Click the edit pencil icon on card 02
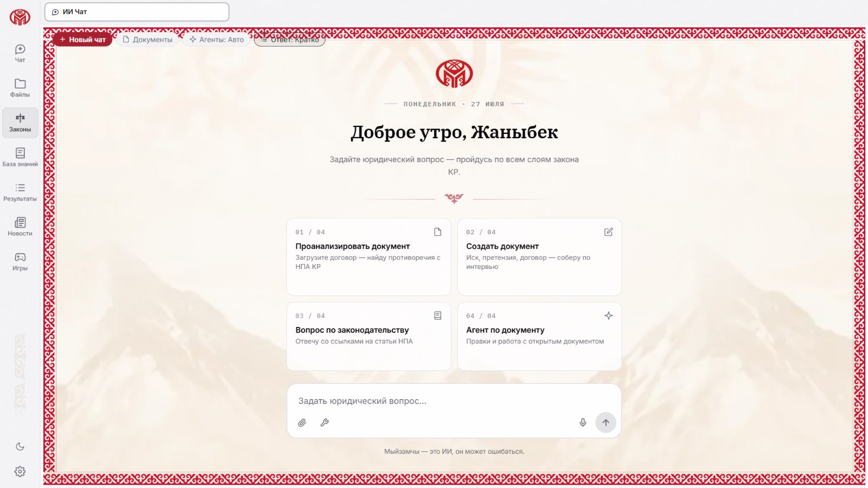Viewport: 868px width, 488px height. click(609, 232)
